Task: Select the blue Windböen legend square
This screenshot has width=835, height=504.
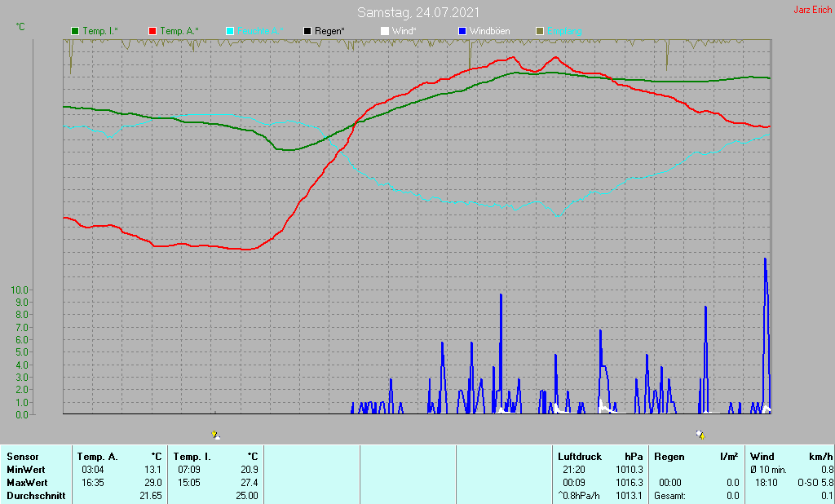Action: pyautogui.click(x=462, y=32)
